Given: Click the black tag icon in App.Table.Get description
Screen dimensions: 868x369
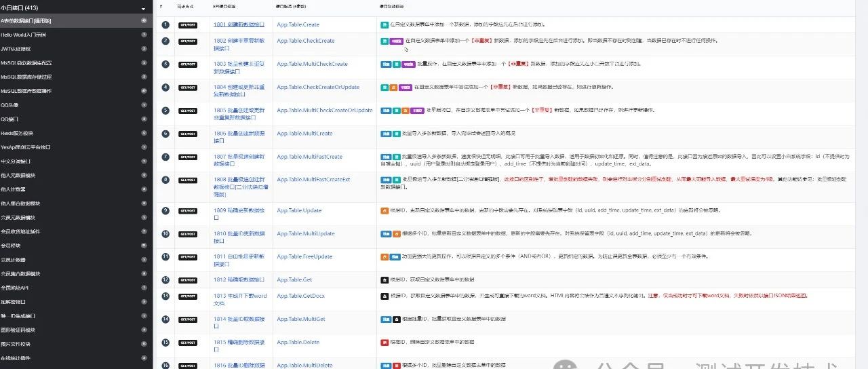Looking at the screenshot, I should click(384, 279).
